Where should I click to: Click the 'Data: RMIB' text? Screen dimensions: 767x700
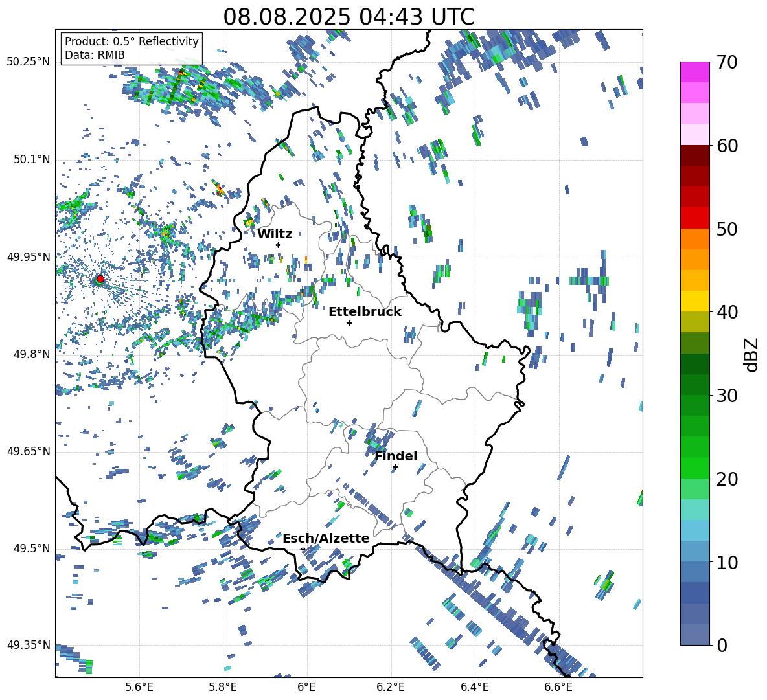point(95,55)
